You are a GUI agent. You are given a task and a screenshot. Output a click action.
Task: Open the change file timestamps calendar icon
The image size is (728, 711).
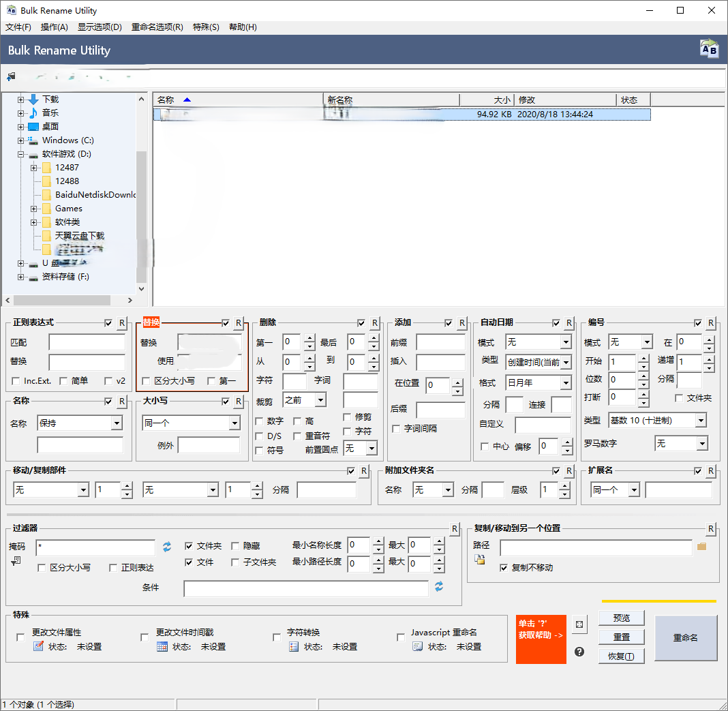click(162, 646)
